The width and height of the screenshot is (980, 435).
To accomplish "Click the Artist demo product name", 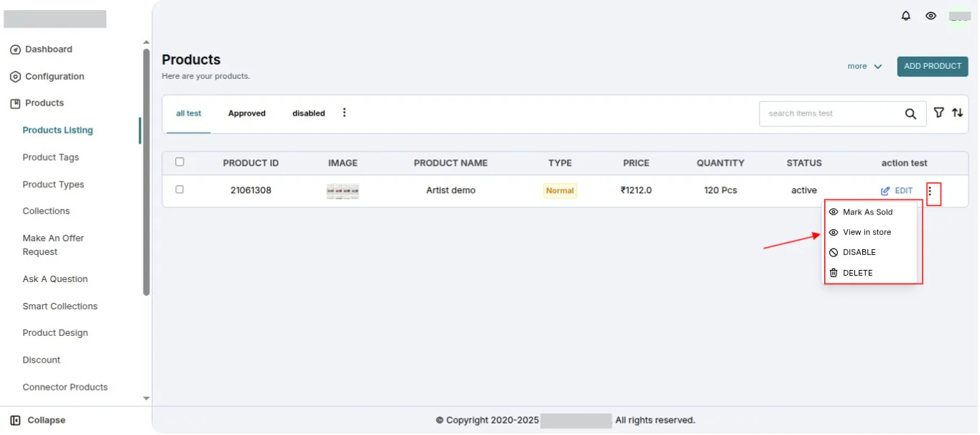I will [451, 191].
